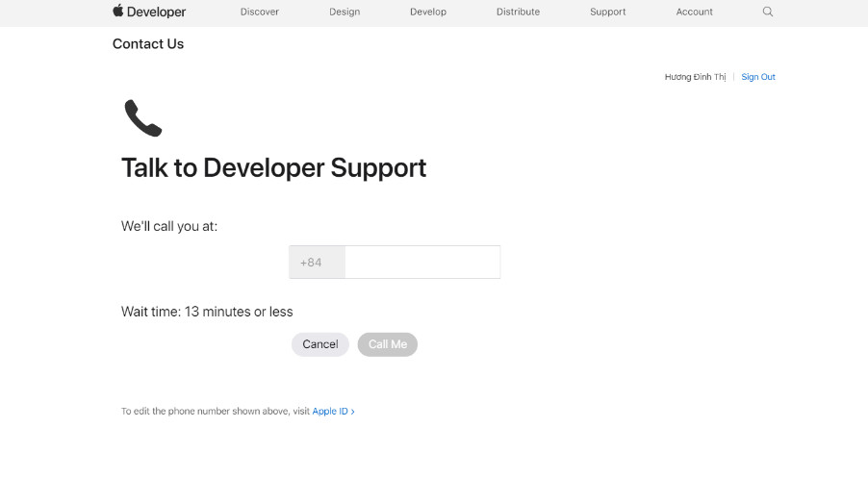
Task: Click the Sign Out link
Action: click(x=758, y=77)
